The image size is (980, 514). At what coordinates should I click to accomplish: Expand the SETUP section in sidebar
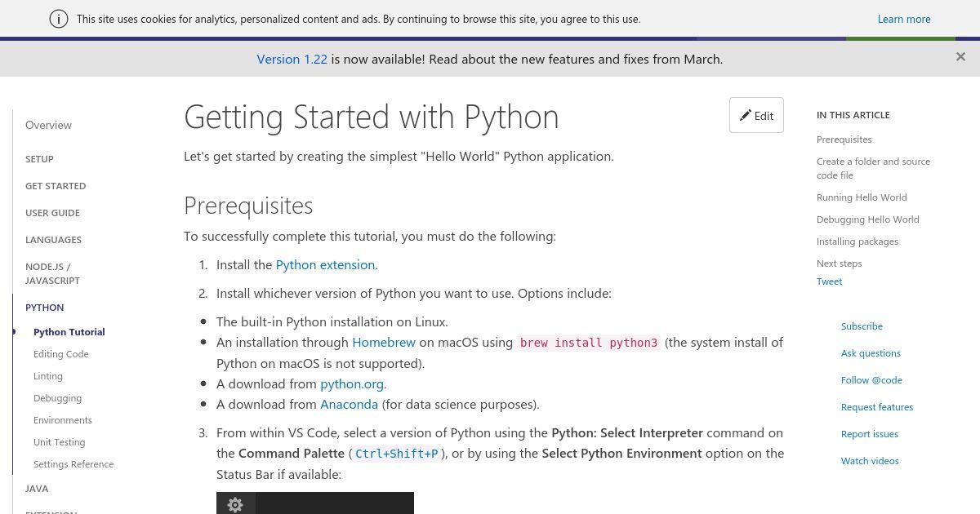point(39,159)
